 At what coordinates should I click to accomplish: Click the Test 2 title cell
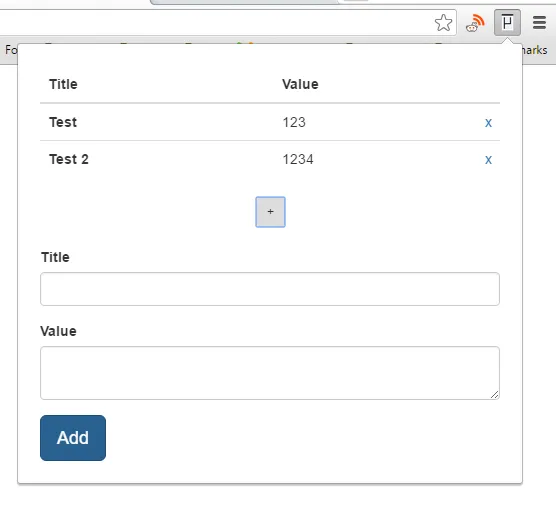(x=69, y=160)
